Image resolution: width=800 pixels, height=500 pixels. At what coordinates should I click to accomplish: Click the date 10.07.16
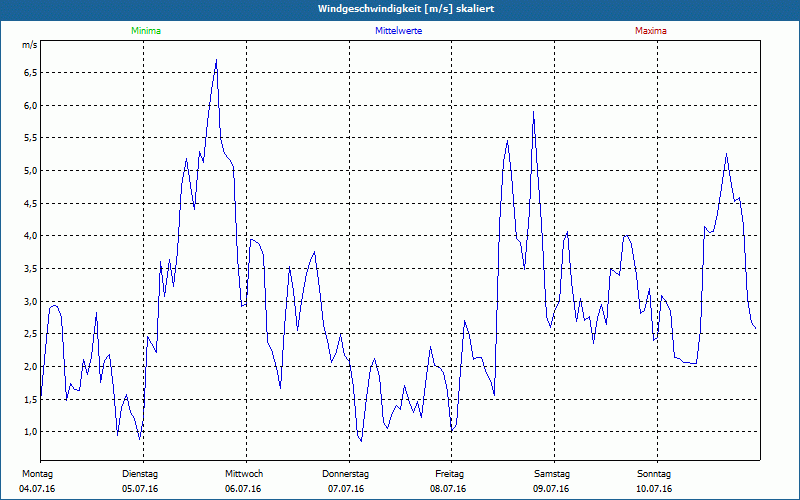click(654, 489)
